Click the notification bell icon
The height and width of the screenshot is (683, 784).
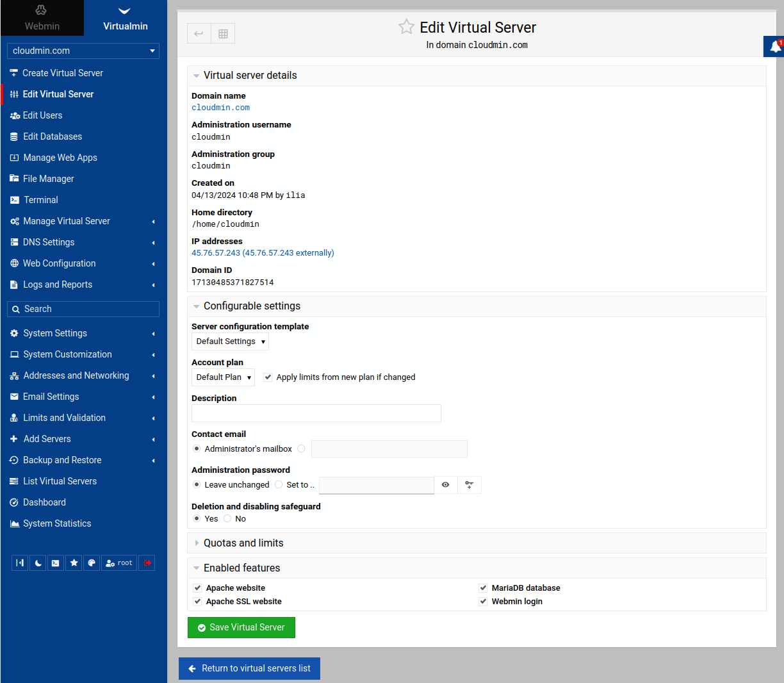point(775,46)
